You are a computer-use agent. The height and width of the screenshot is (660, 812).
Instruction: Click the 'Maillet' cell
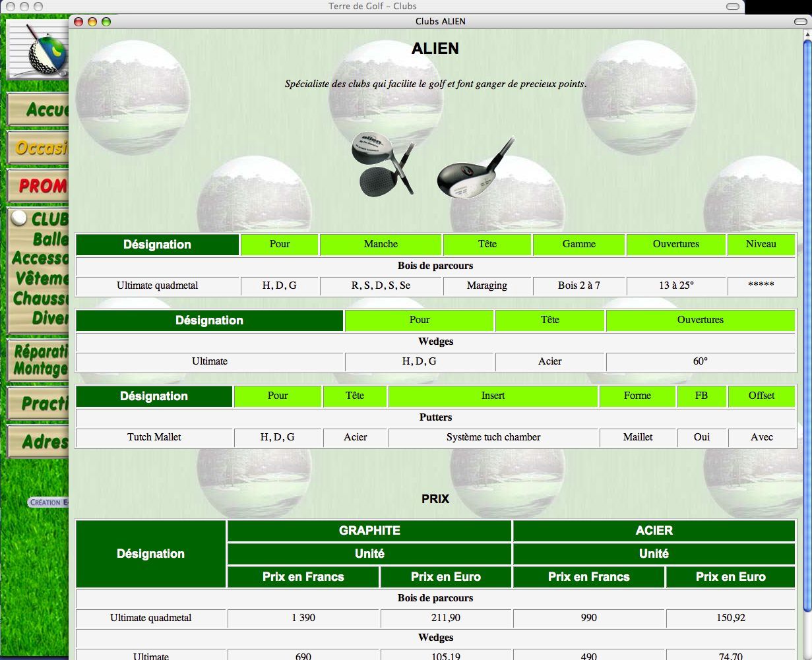pyautogui.click(x=637, y=438)
